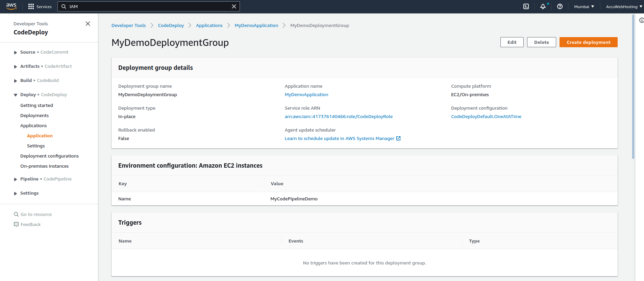This screenshot has width=644, height=281.
Task: Expand the Build CodeBuild section
Action: [16, 81]
